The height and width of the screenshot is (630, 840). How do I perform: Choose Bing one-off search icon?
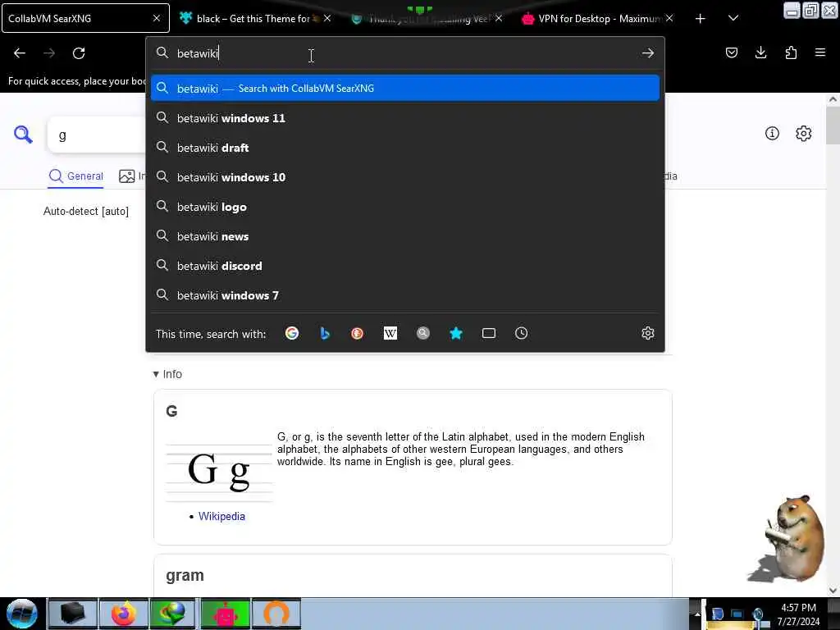pyautogui.click(x=325, y=333)
